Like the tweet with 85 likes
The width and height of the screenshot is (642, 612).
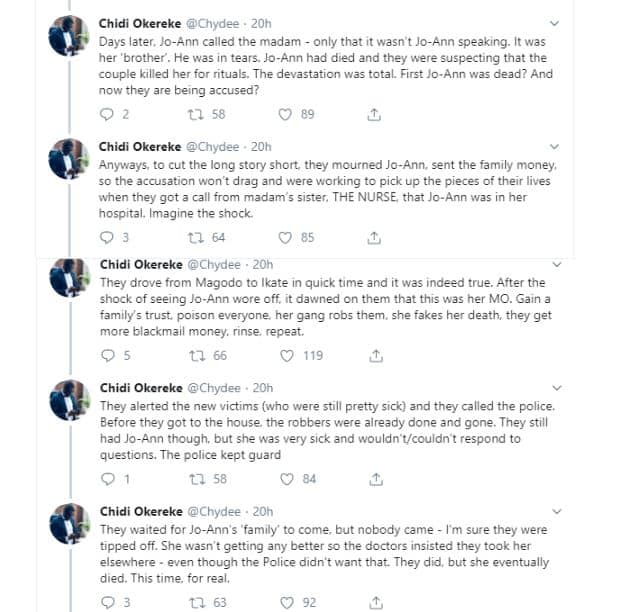[x=285, y=238]
